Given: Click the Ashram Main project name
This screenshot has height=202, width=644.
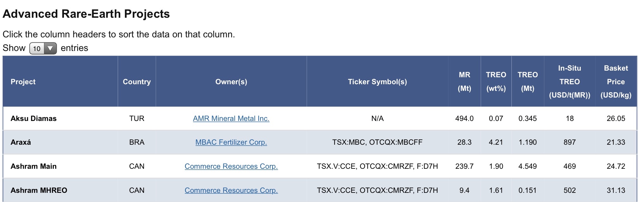Looking at the screenshot, I should [x=33, y=166].
